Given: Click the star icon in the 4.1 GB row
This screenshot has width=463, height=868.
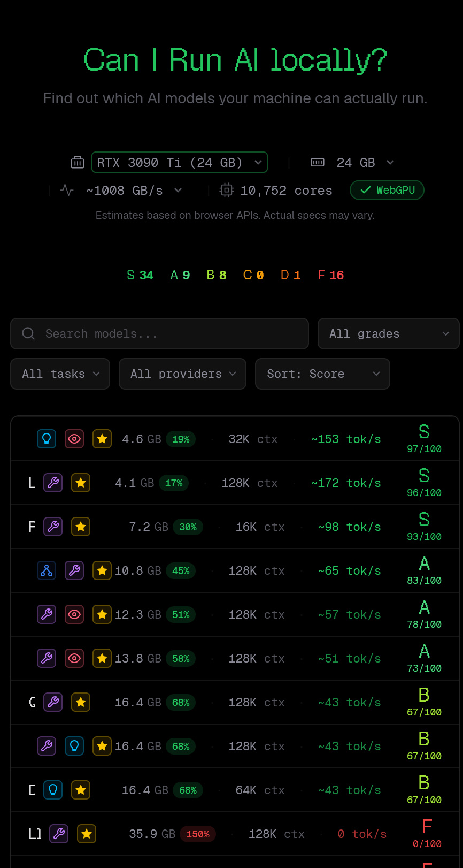Looking at the screenshot, I should 81,483.
